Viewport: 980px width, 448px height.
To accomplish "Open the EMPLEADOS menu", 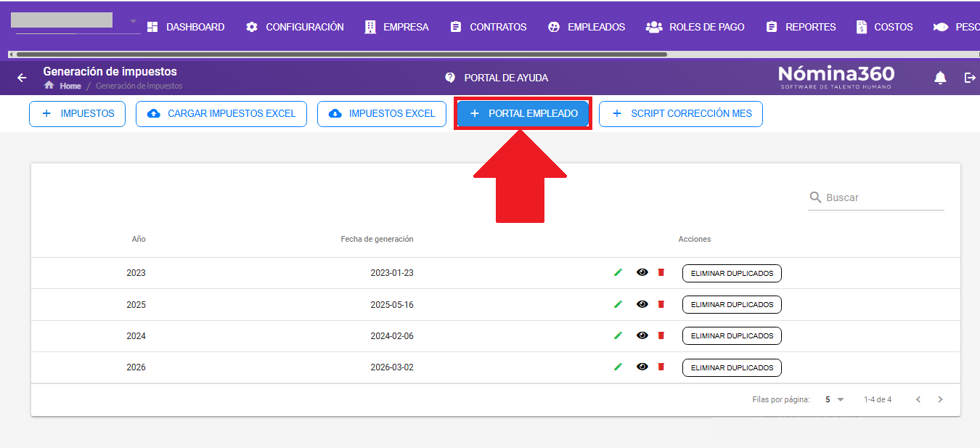I will (x=587, y=27).
